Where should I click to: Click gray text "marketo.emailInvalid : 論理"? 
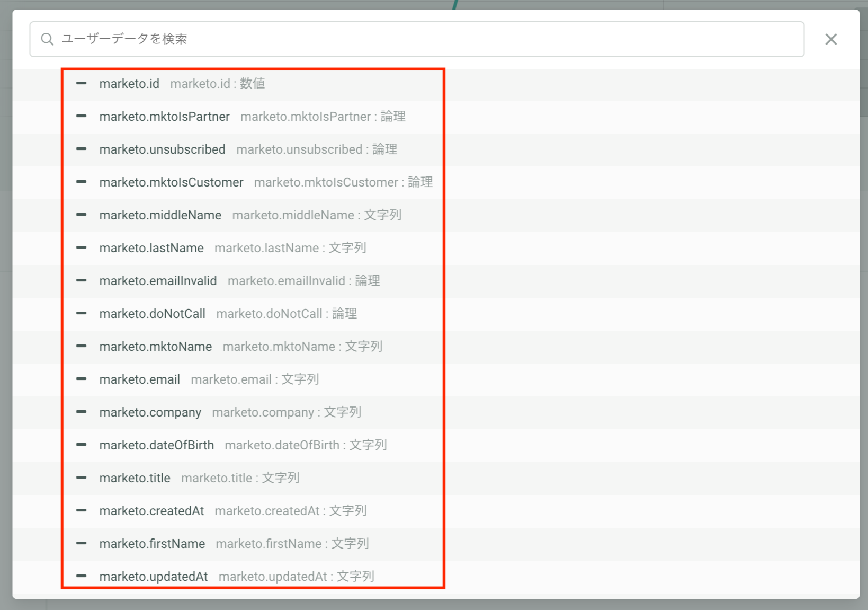point(304,281)
